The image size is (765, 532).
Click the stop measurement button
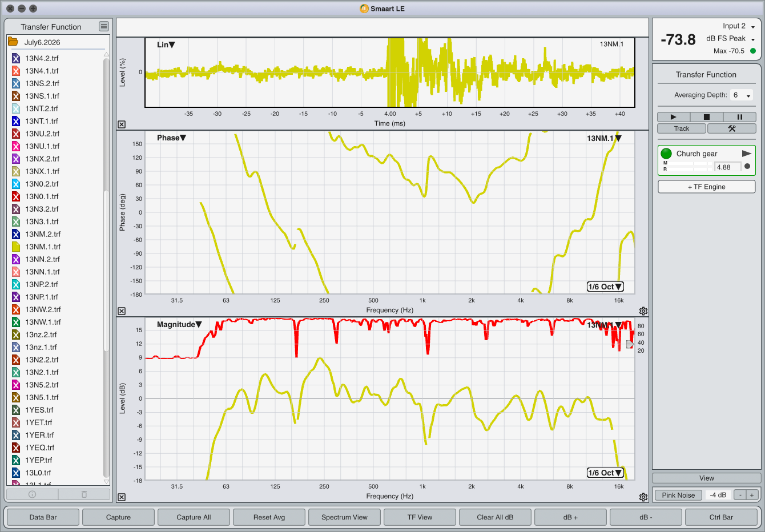[x=706, y=117]
